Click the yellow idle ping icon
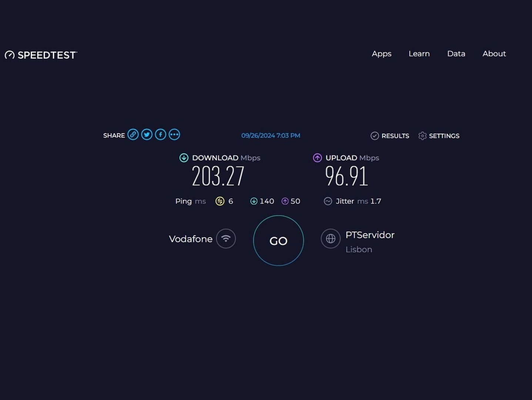Viewport: 532px width, 400px height. pos(220,201)
